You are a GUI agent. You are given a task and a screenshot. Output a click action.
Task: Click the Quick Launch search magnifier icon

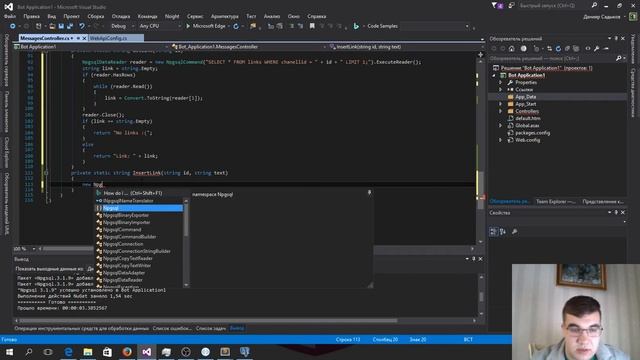[x=594, y=5]
